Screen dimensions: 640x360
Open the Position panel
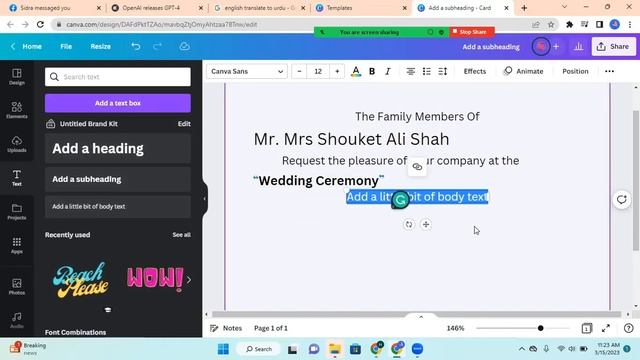575,71
